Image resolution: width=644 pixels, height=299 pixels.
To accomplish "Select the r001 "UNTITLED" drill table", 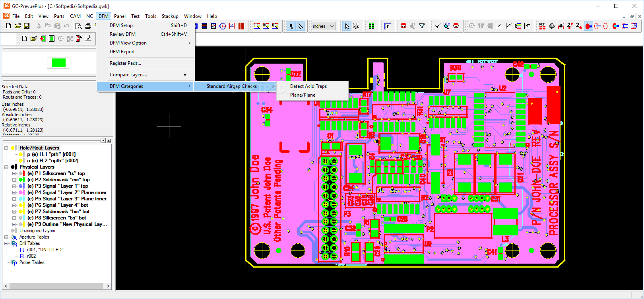I will [45, 250].
